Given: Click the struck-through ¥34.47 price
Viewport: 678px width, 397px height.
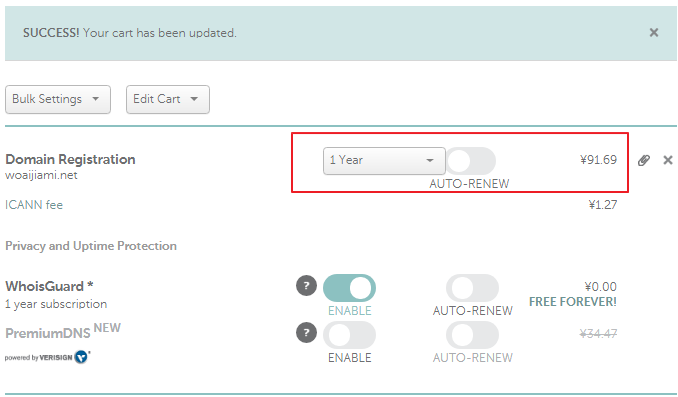Looking at the screenshot, I should (598, 333).
